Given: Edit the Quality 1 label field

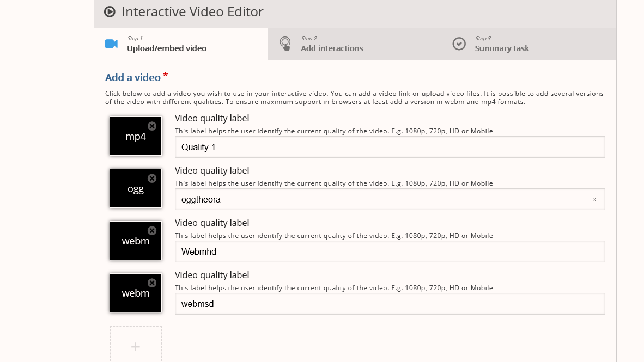Looking at the screenshot, I should pyautogui.click(x=390, y=147).
